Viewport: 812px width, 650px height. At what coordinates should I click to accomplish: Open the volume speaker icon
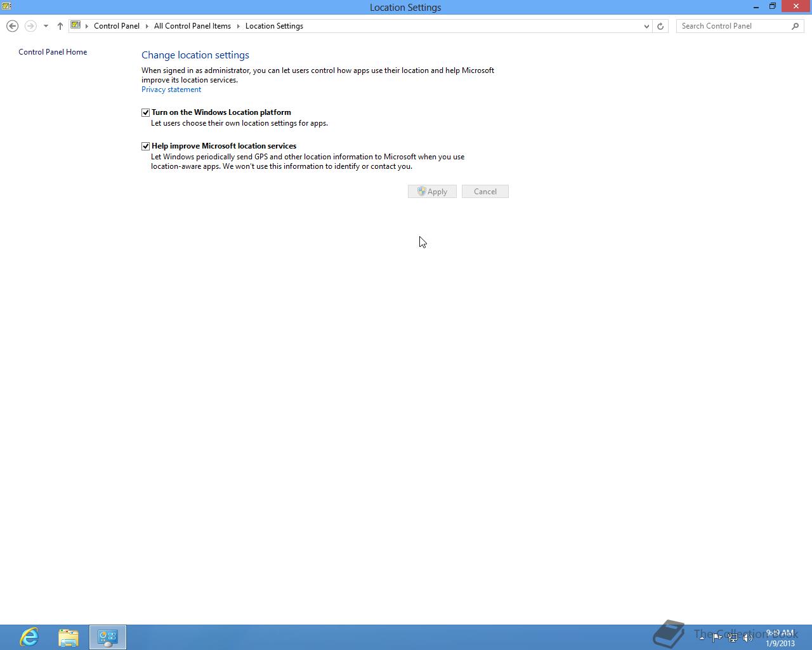click(748, 637)
